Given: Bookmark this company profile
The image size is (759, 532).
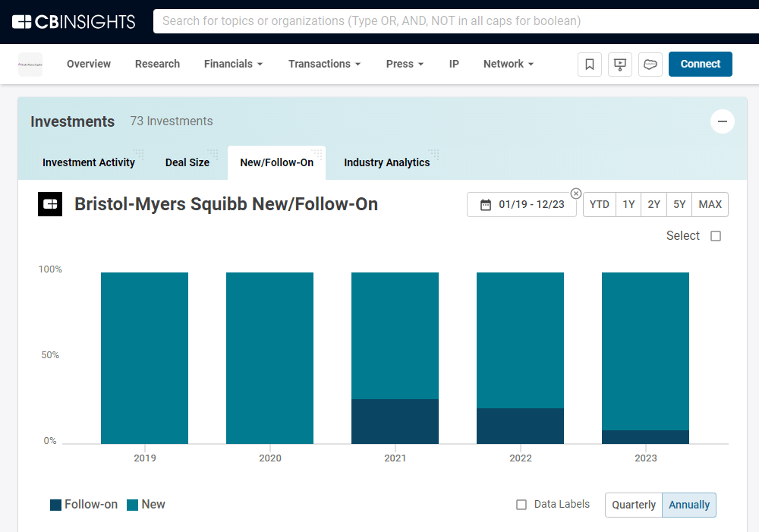Looking at the screenshot, I should (590, 65).
